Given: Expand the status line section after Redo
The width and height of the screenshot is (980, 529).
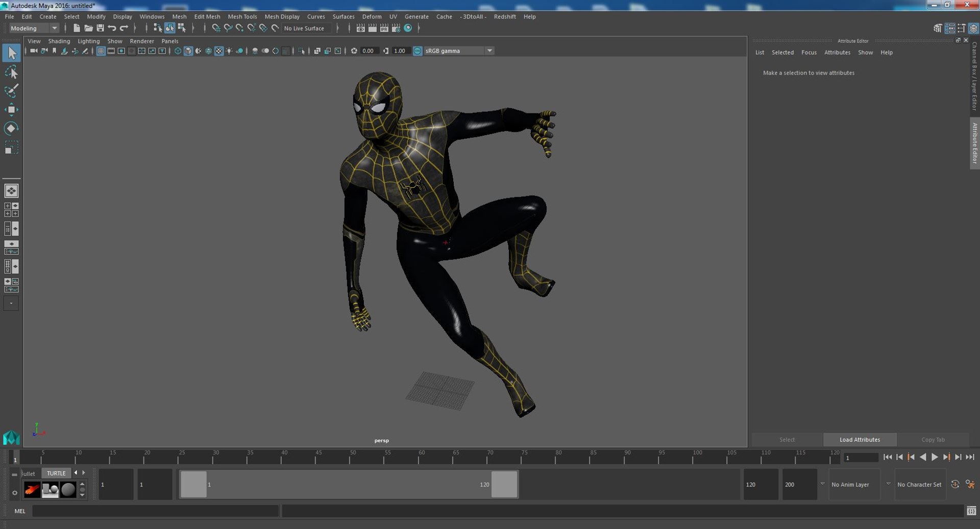Looking at the screenshot, I should pyautogui.click(x=135, y=28).
